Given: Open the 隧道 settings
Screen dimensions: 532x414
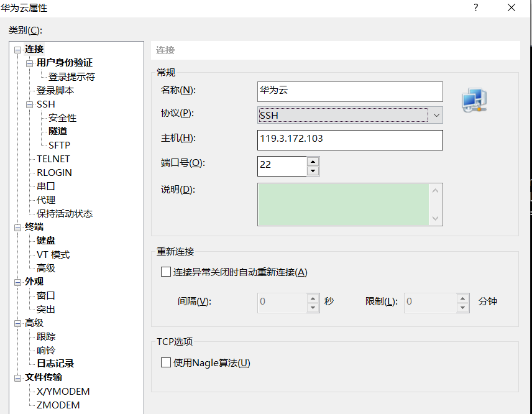Looking at the screenshot, I should (x=58, y=131).
